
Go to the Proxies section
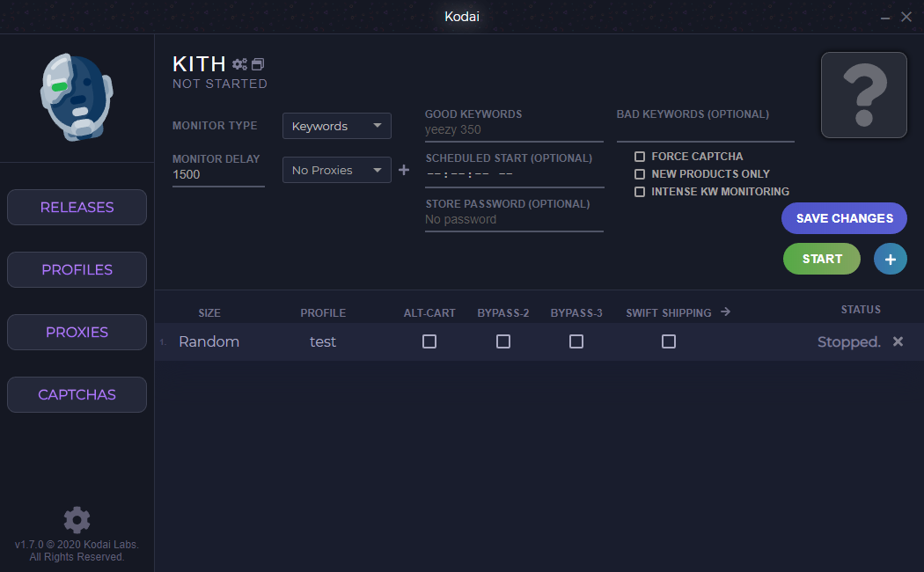(x=77, y=333)
